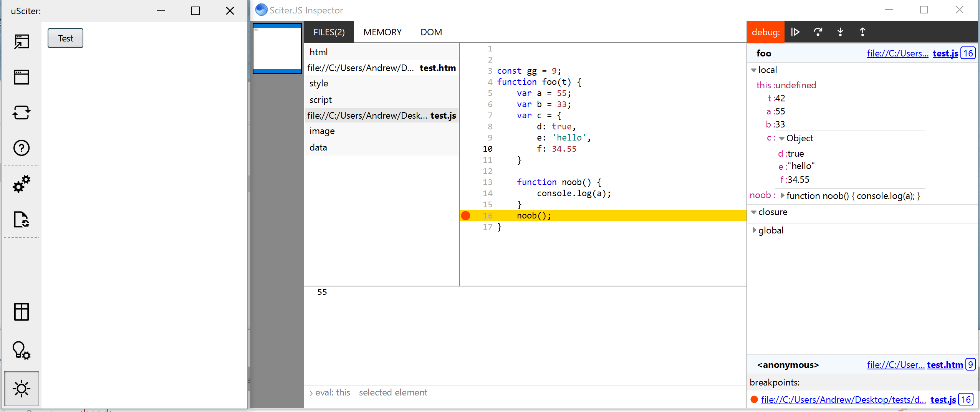The height and width of the screenshot is (412, 980).
Task: Switch to the MEMORY tab
Action: 382,32
